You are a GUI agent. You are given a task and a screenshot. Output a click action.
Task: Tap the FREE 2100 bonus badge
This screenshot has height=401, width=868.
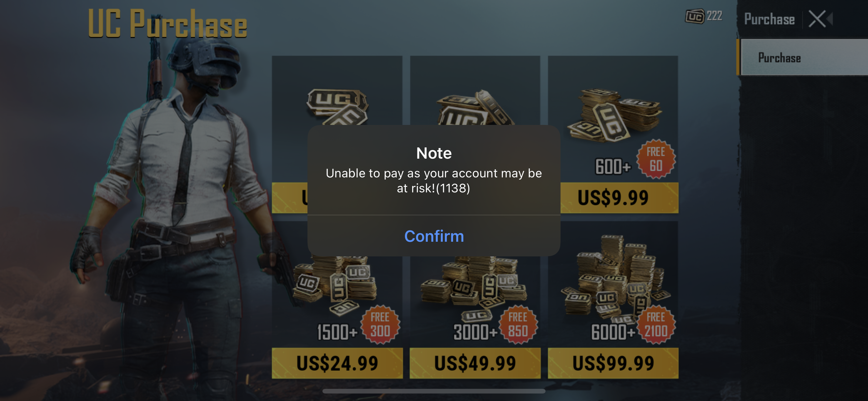(x=656, y=324)
